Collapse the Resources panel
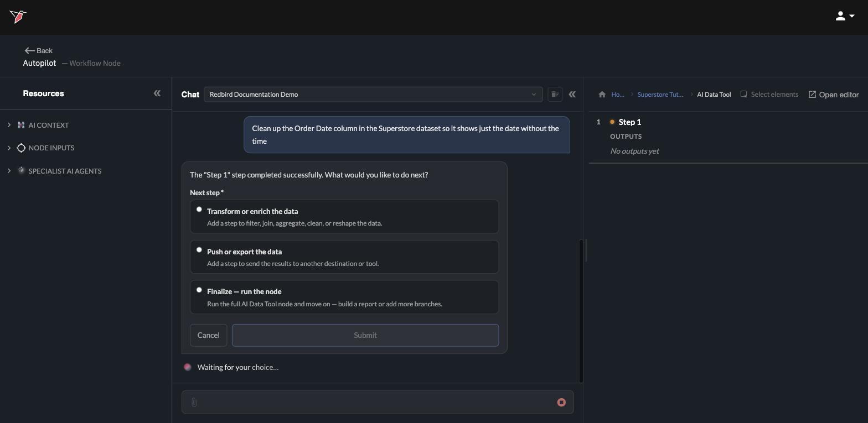This screenshot has width=868, height=423. coord(157,93)
